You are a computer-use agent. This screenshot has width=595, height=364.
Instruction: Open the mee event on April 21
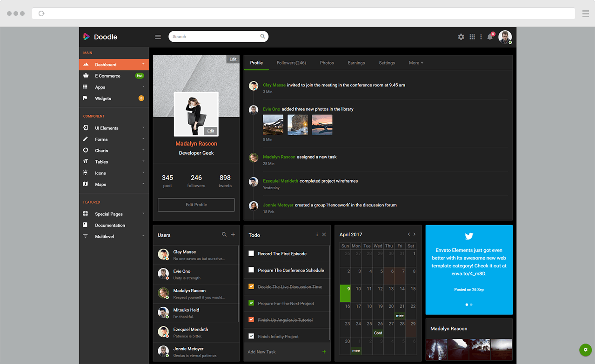point(400,316)
